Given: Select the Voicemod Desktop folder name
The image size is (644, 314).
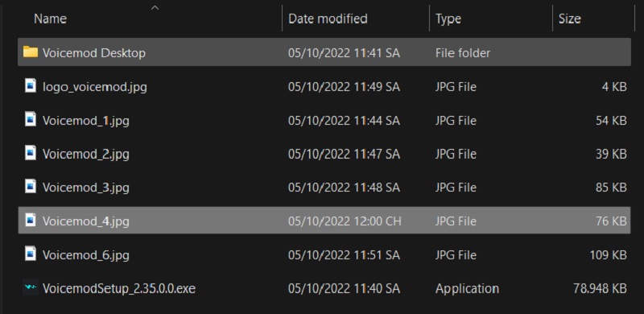Looking at the screenshot, I should 94,53.
